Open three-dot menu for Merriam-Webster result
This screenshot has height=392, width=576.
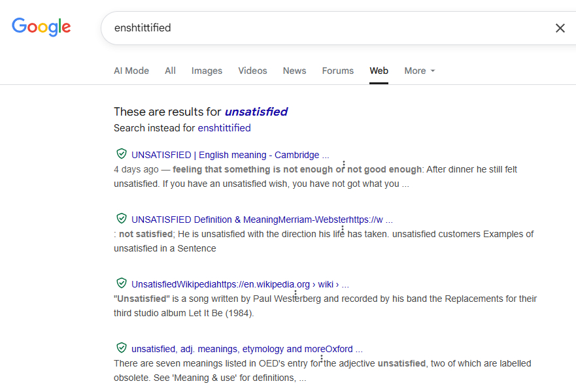(343, 230)
